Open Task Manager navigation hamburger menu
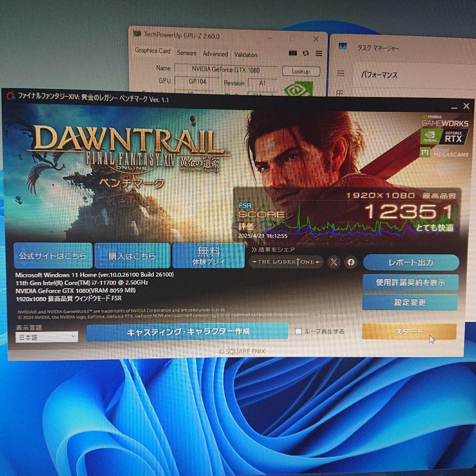The height and width of the screenshot is (476, 476). tap(340, 74)
